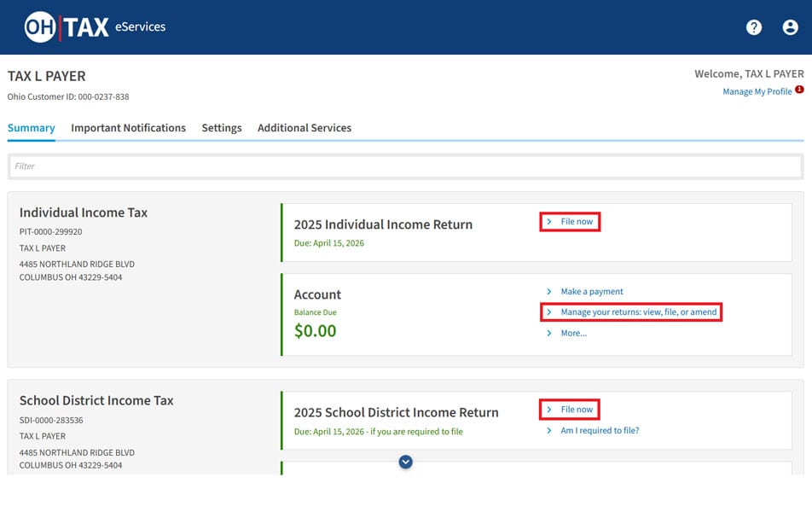The width and height of the screenshot is (812, 512).
Task: Click chevron next to Individual Income Return File now
Action: [x=549, y=222]
